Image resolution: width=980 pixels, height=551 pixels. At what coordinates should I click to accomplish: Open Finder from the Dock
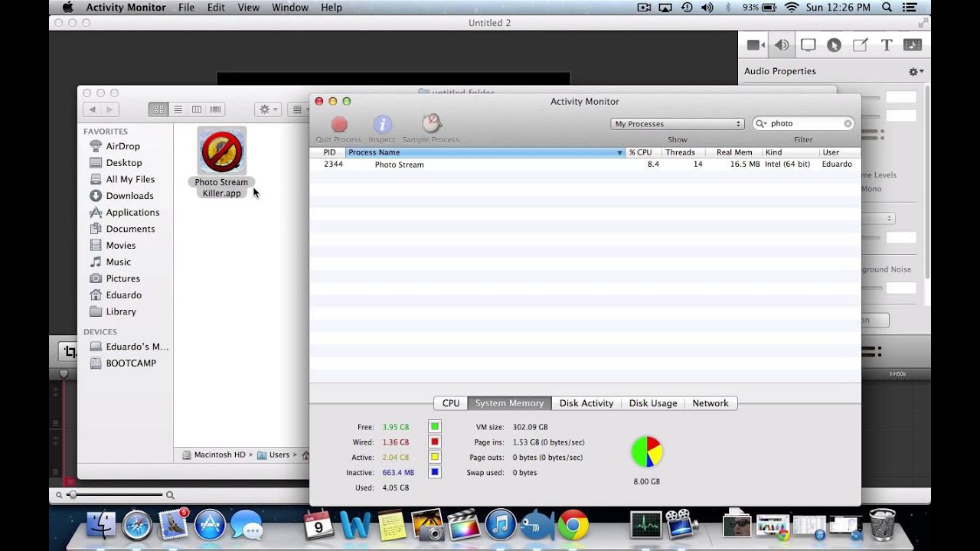click(x=100, y=526)
